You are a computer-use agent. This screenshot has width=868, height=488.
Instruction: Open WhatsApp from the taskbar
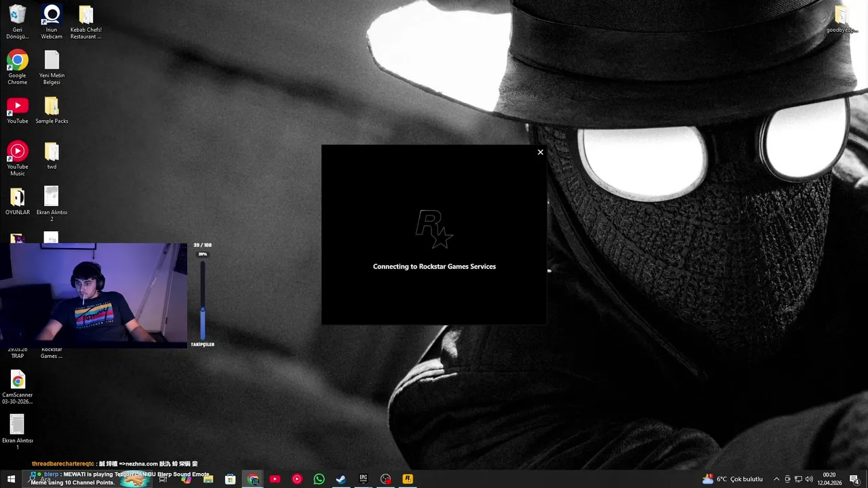coord(319,479)
